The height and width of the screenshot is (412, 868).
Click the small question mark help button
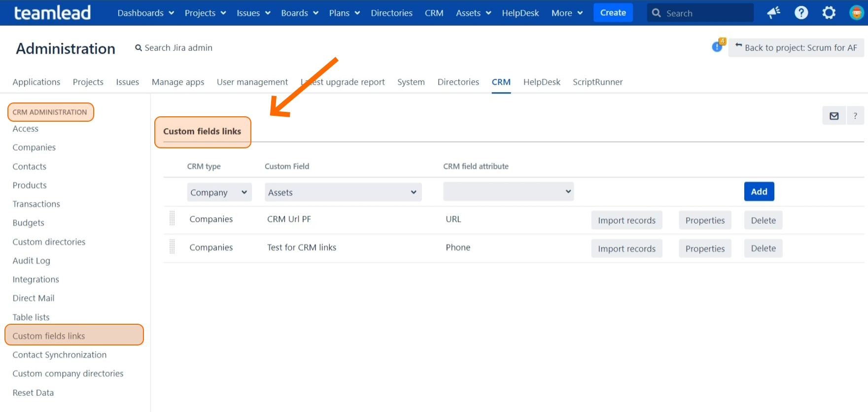[x=855, y=116]
